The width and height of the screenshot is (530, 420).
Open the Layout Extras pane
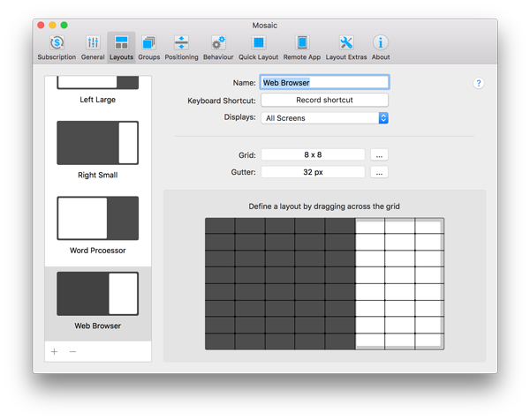pos(345,47)
